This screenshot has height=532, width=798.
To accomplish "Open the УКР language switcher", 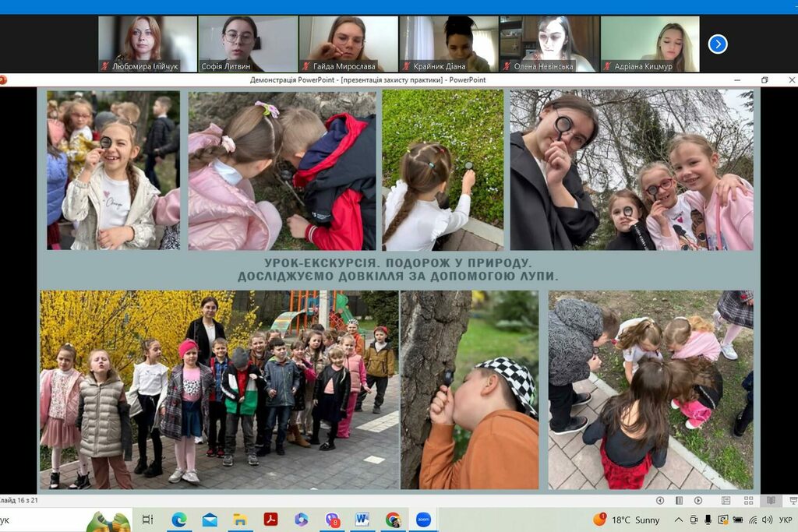I will (786, 520).
